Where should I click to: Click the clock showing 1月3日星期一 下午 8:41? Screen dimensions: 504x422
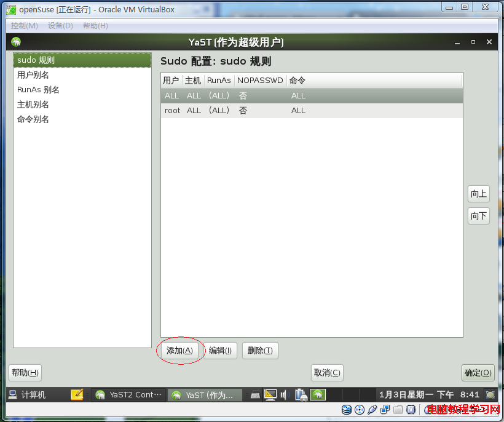coord(429,395)
